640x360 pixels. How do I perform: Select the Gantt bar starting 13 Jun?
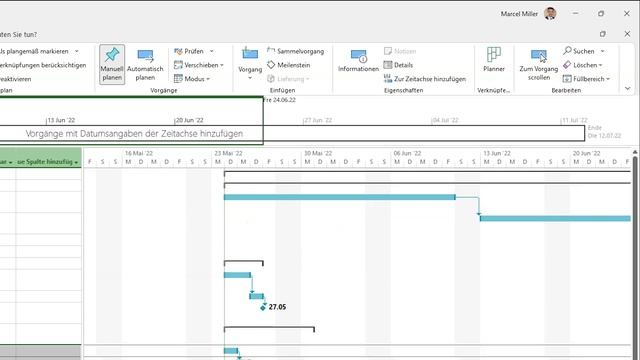coord(555,219)
